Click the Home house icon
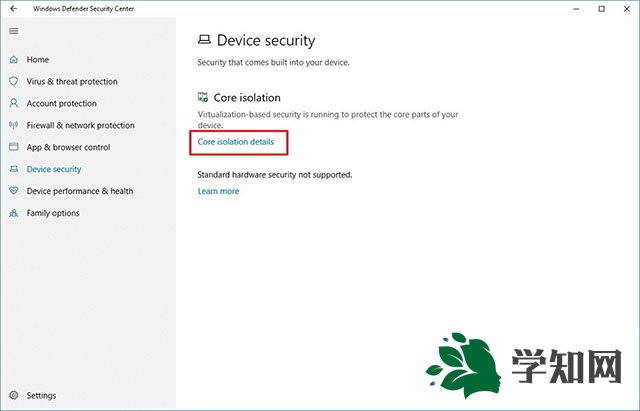Image resolution: width=640 pixels, height=411 pixels. click(x=14, y=60)
